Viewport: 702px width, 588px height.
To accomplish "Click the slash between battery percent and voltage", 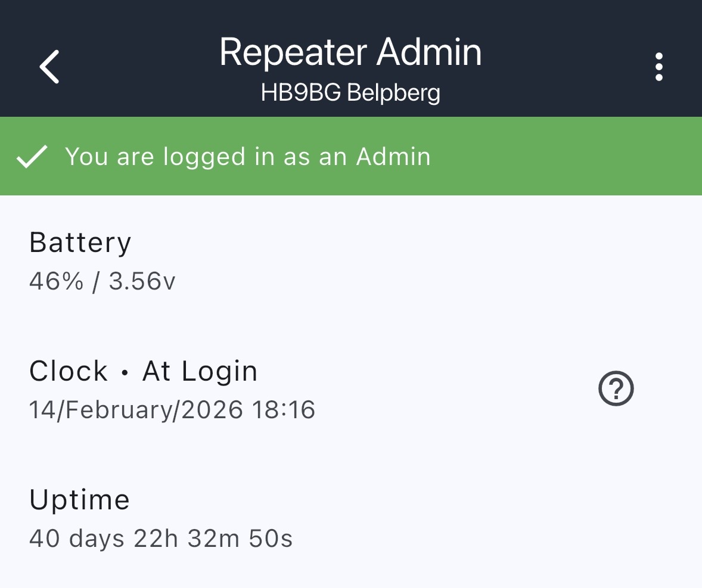I will click(x=96, y=281).
